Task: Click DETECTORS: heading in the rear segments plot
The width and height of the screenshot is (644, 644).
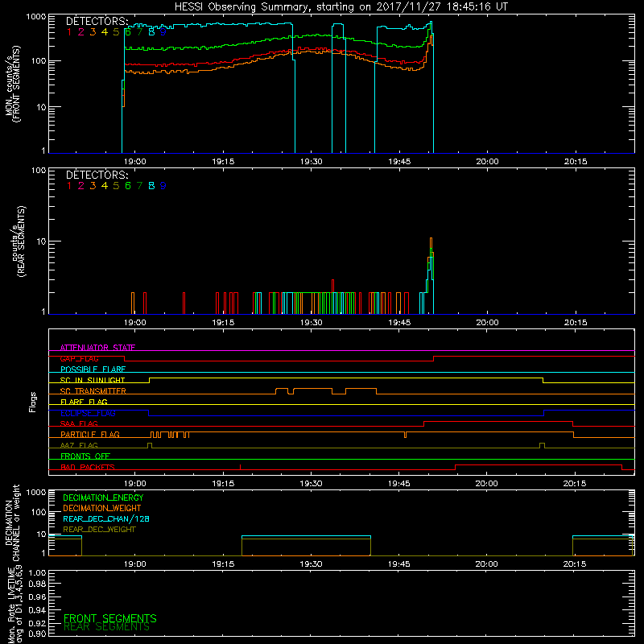Action: coord(97,175)
